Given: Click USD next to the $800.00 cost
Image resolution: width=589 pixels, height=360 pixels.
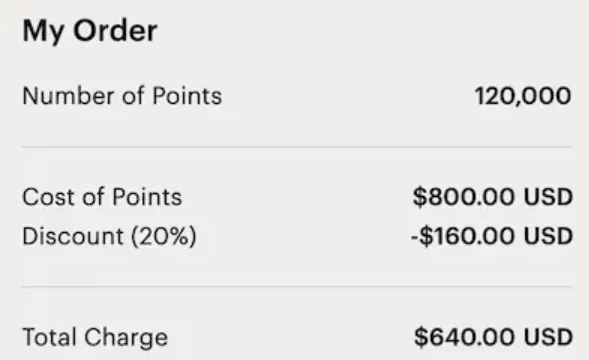Looking at the screenshot, I should [x=548, y=197].
